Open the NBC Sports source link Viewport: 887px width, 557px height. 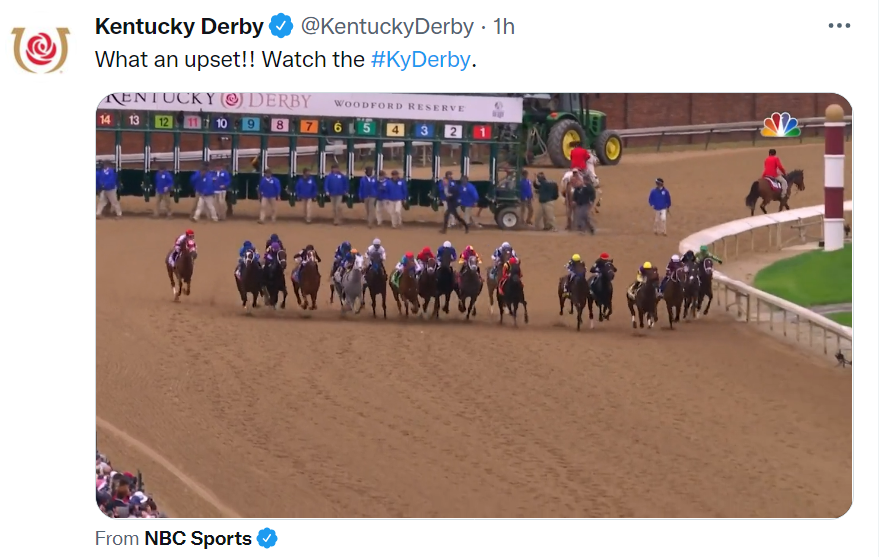(198, 538)
